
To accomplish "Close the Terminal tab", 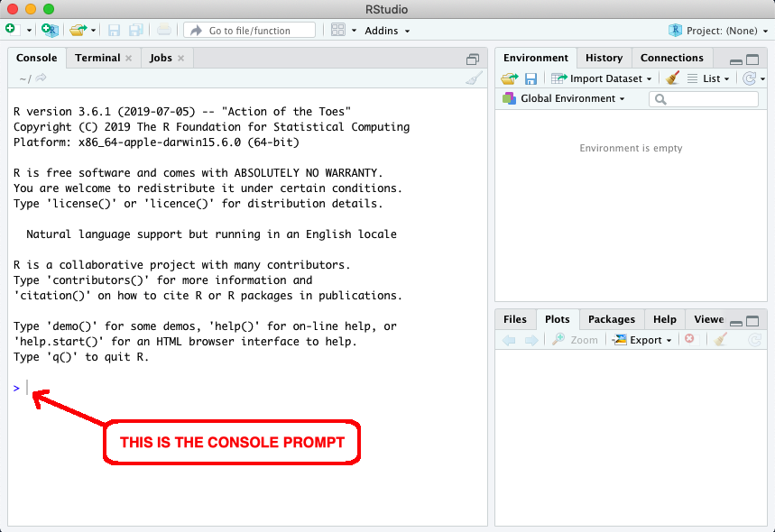I will pos(128,58).
